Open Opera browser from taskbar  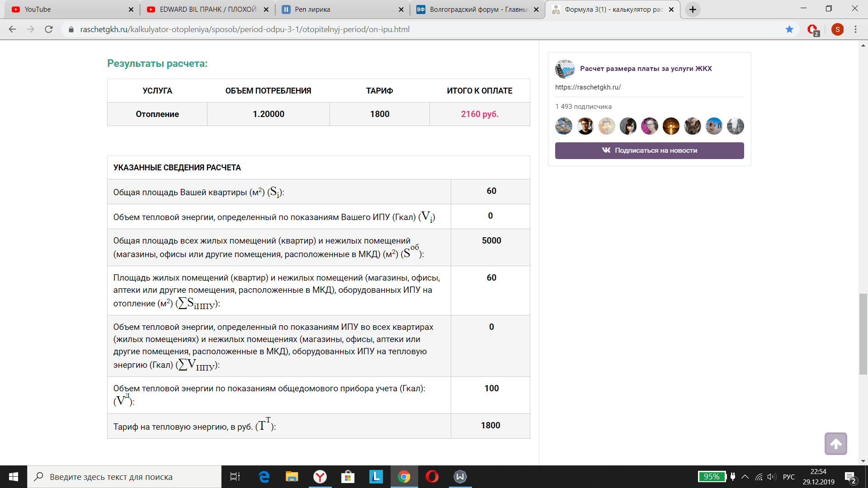click(432, 477)
